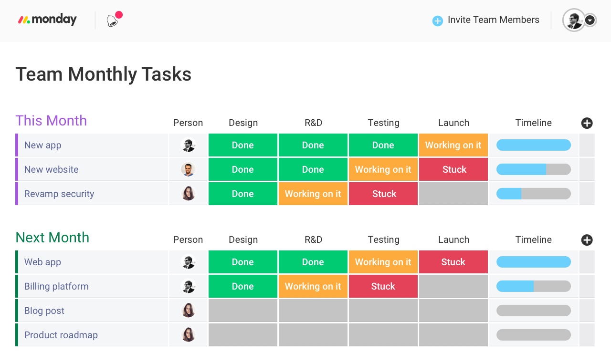Change Revamp security R&D status
The height and width of the screenshot is (364, 611).
point(313,194)
